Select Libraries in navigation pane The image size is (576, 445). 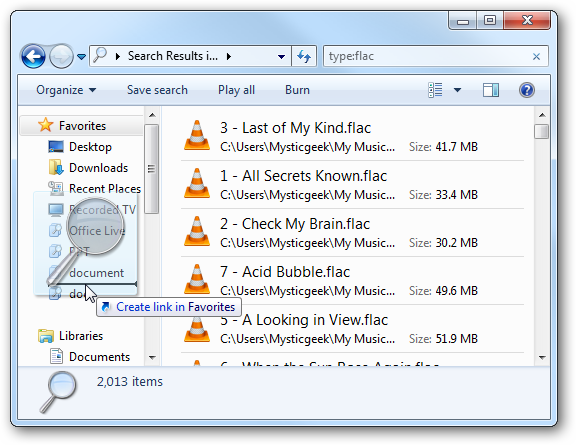pos(81,336)
